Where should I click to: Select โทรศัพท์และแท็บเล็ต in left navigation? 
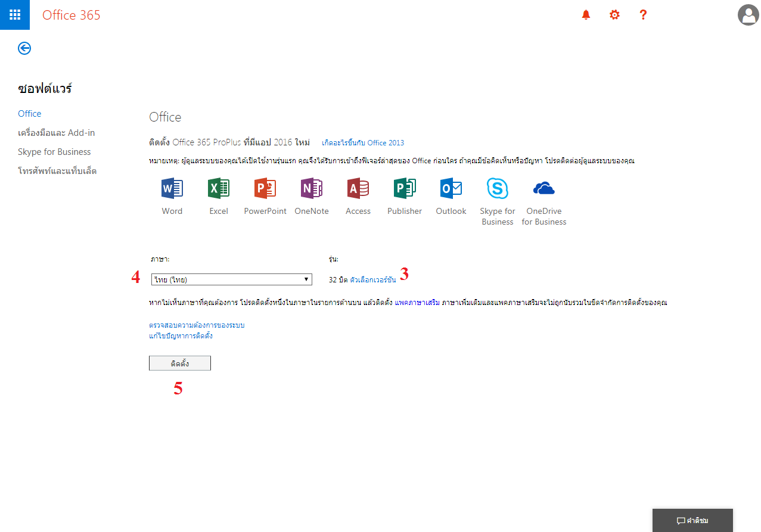click(x=57, y=171)
